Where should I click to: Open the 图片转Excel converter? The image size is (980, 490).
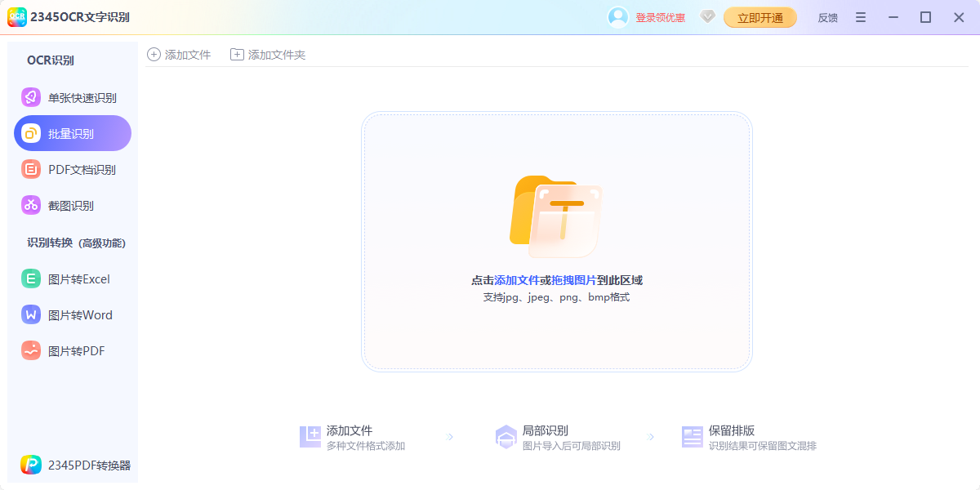click(72, 278)
